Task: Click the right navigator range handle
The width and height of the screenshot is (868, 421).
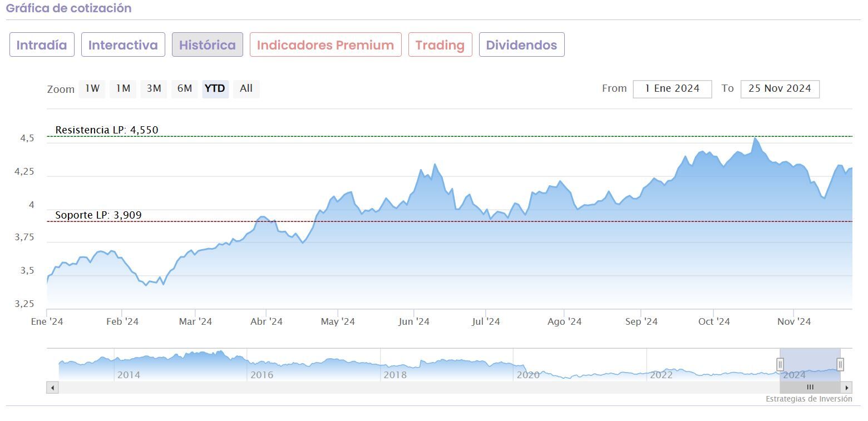Action: pyautogui.click(x=840, y=364)
